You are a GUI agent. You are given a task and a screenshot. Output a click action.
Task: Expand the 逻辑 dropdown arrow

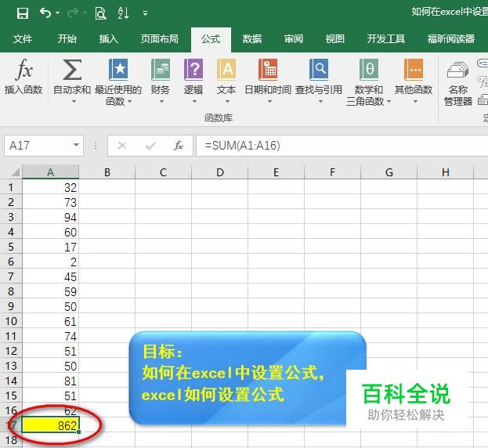point(194,101)
